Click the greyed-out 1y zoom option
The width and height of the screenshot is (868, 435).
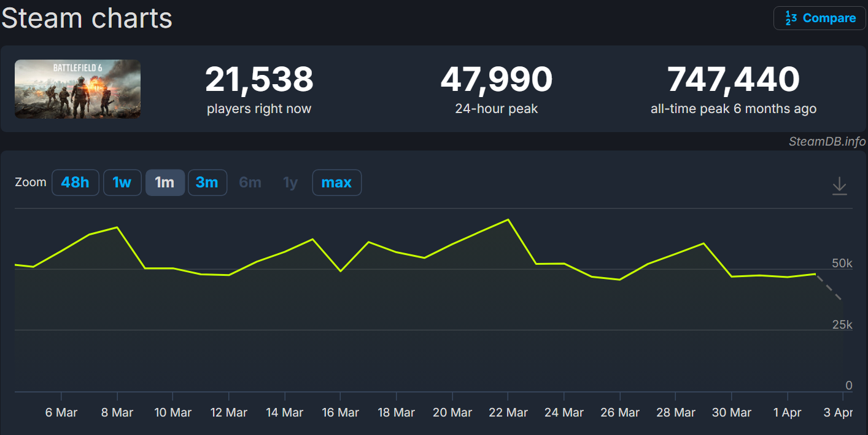coord(290,182)
